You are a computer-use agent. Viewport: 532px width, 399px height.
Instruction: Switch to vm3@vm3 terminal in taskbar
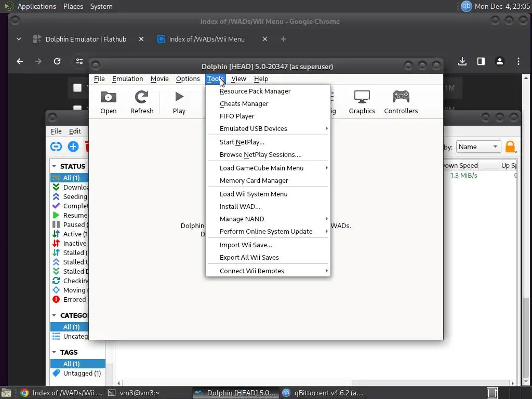(x=134, y=393)
